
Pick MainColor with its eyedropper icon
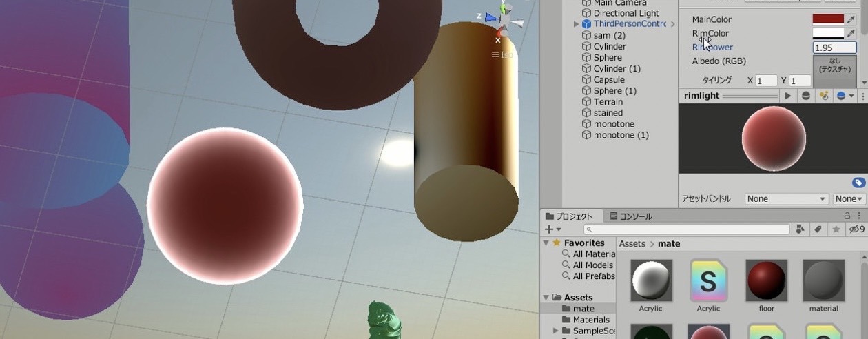pos(851,19)
